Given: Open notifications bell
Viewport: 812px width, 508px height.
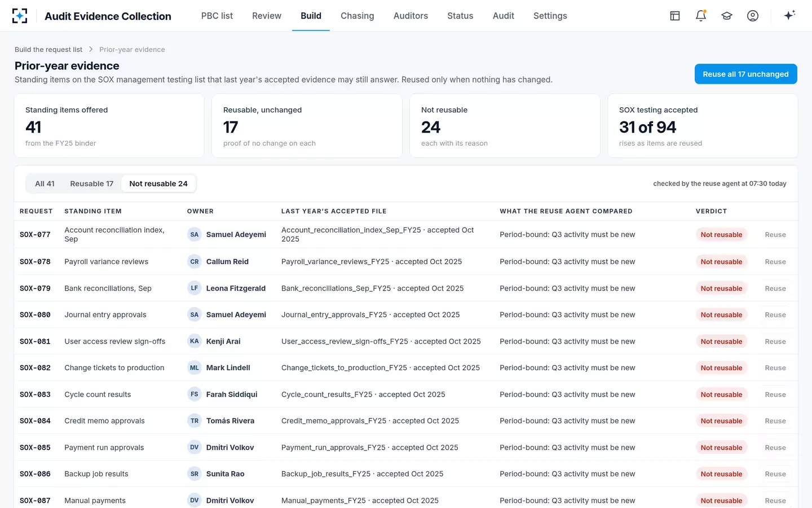Looking at the screenshot, I should pyautogui.click(x=701, y=16).
